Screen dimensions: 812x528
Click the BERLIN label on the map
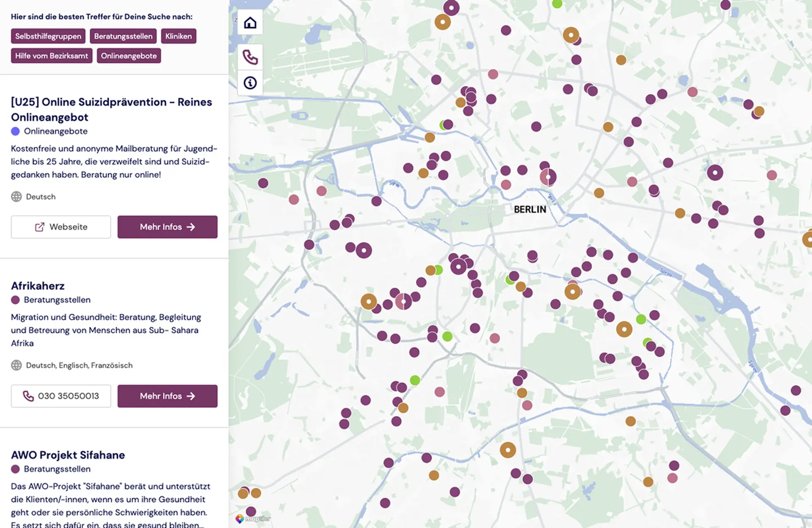click(530, 209)
